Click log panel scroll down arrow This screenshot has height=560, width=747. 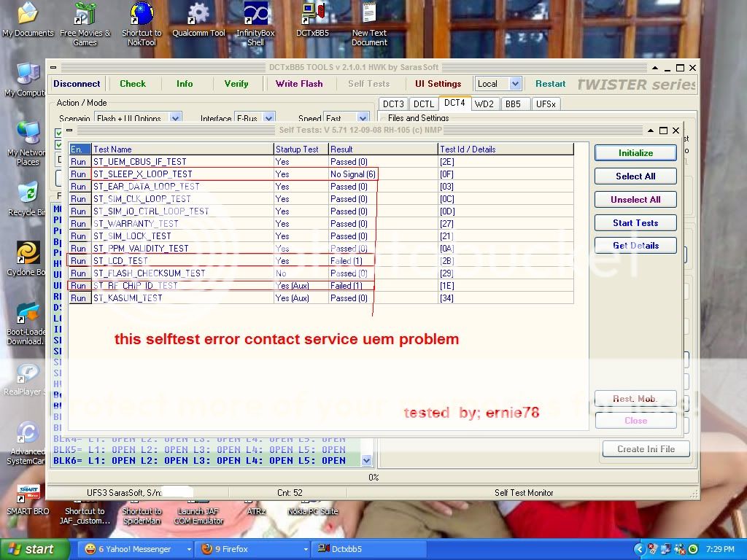pyautogui.click(x=366, y=461)
